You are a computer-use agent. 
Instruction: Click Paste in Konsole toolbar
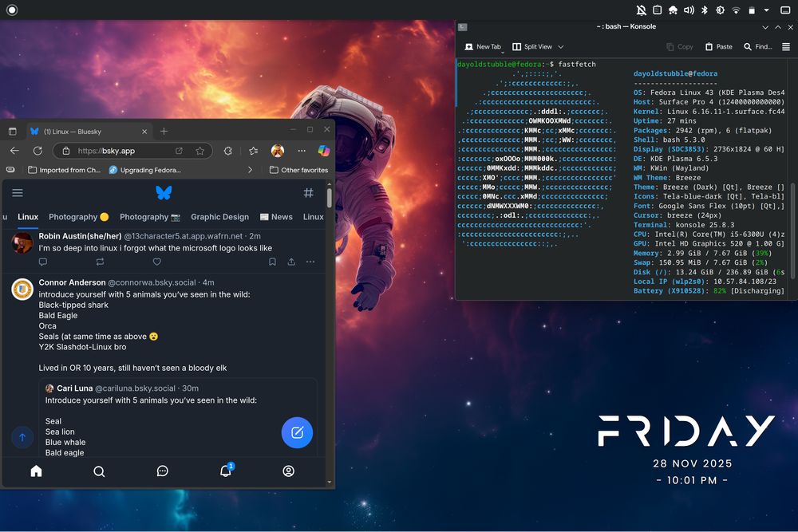(719, 47)
